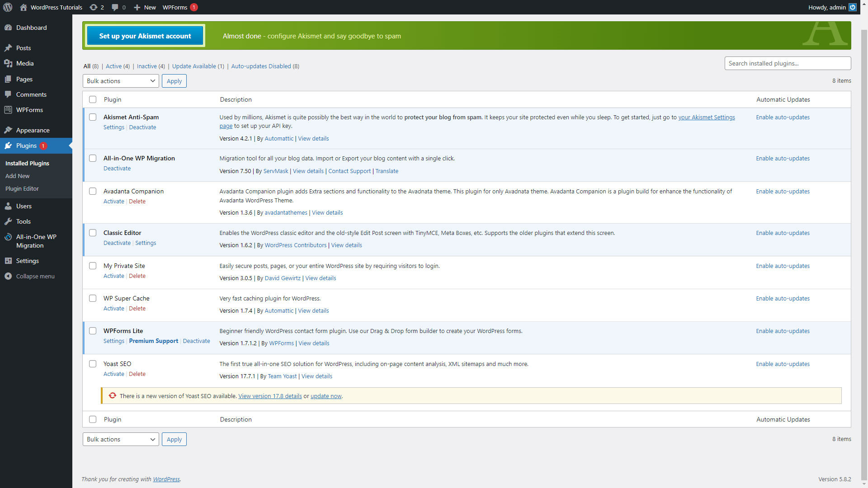Click Apply button for bulk actions
868x488 pixels.
174,81
